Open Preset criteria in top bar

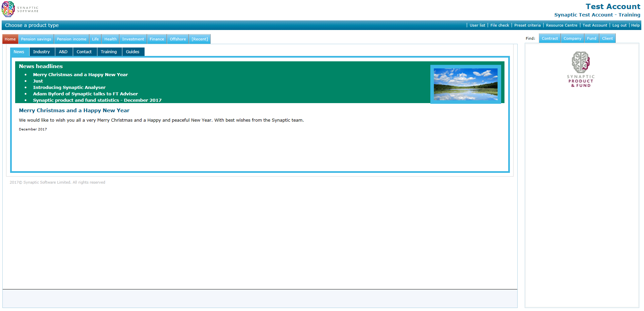pyautogui.click(x=527, y=25)
